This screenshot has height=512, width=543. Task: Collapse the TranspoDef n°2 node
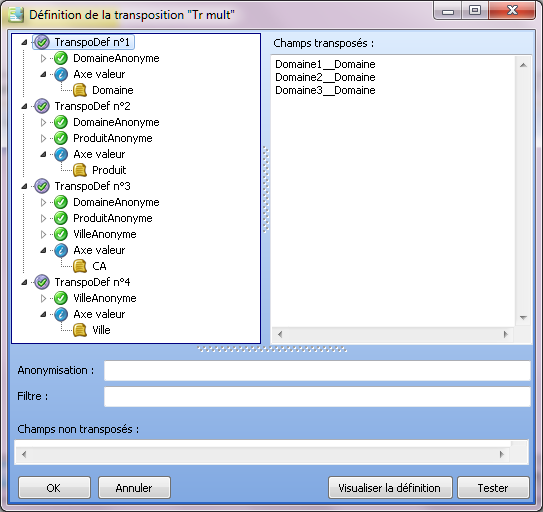24,106
